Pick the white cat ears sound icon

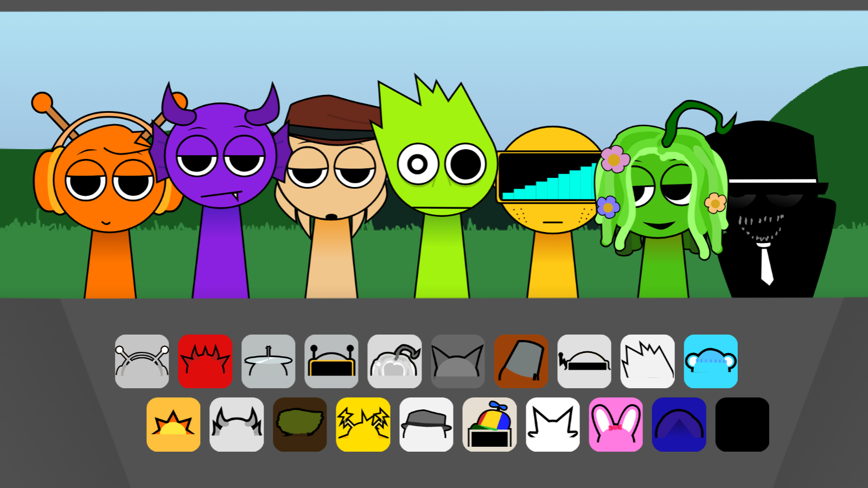(x=552, y=424)
